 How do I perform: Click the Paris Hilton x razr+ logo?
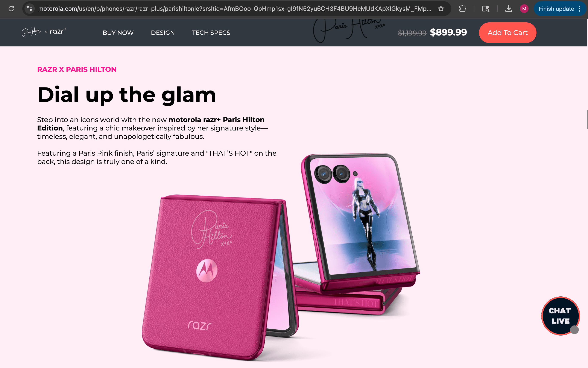tap(44, 32)
